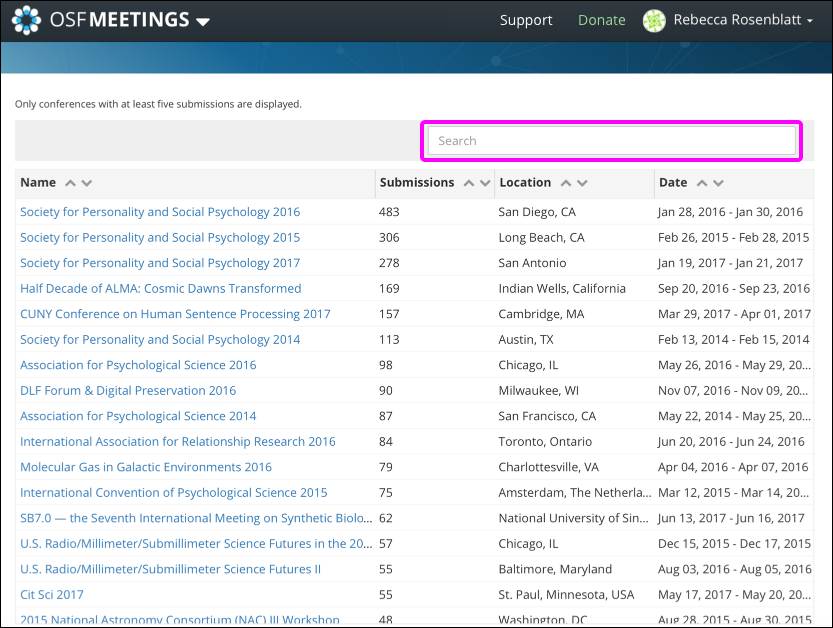The image size is (833, 628).
Task: Select date Mar 29, 2017 - Apr 01, 2017
Action: 735,314
